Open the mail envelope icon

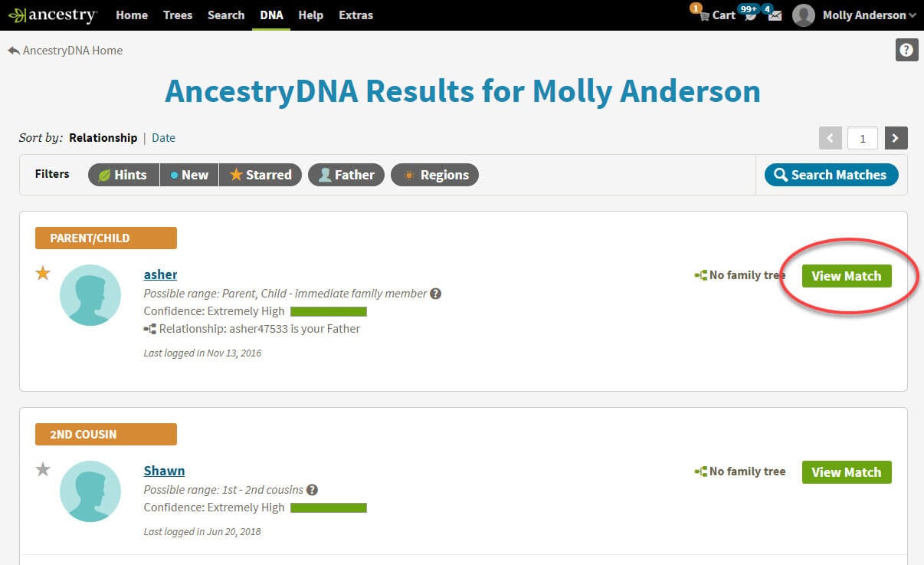(x=775, y=15)
